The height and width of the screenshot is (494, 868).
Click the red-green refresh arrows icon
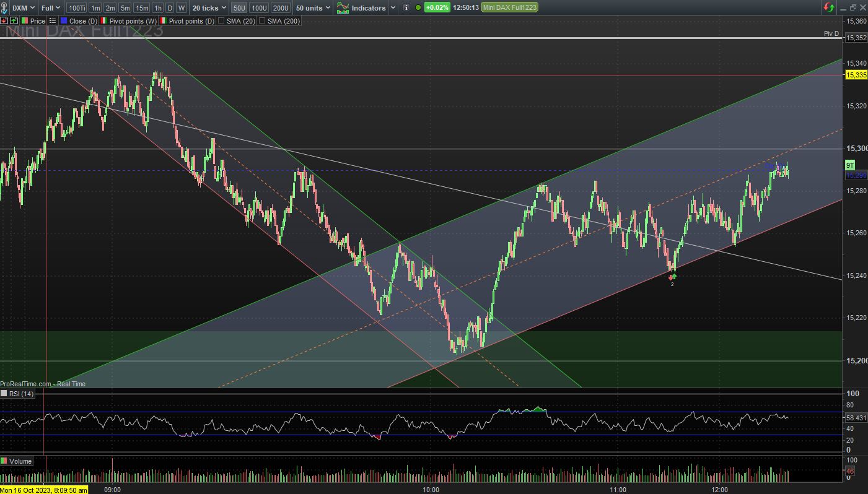click(x=829, y=8)
